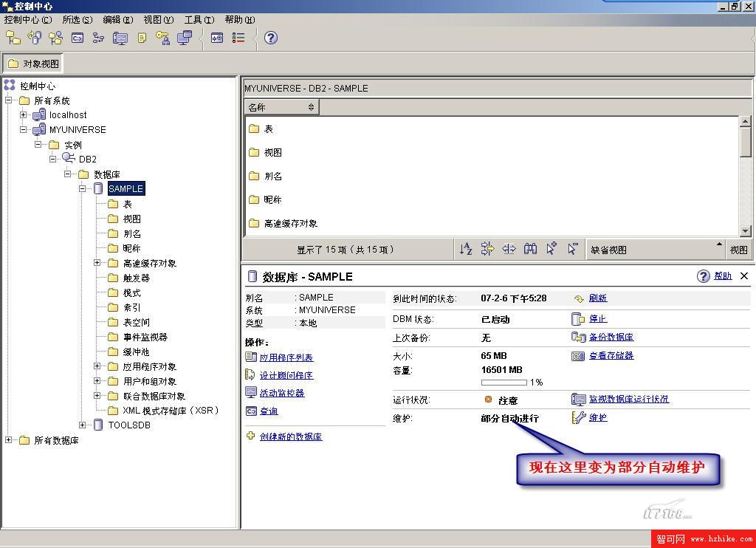Viewport: 756px width, 548px height.
Task: Click the first Control Center toolbar icon
Action: click(13, 38)
